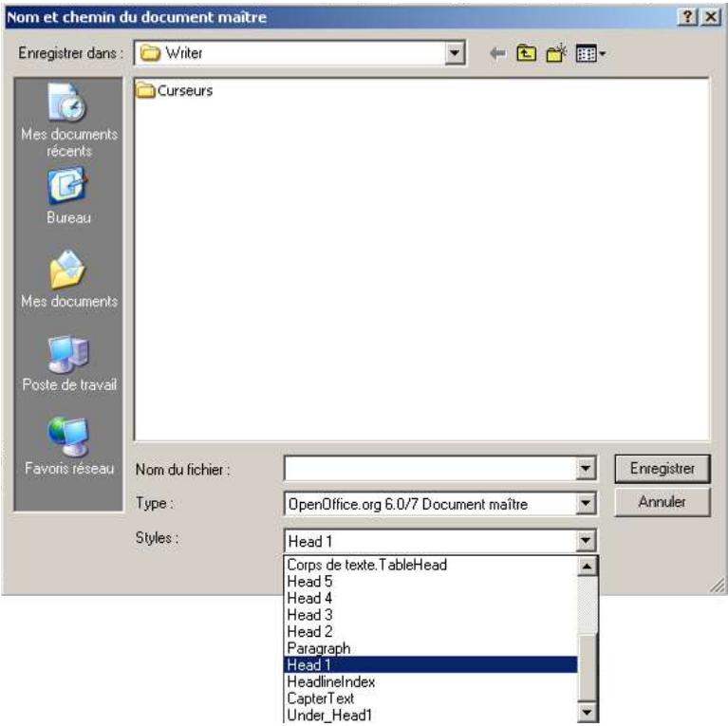
Task: Click in the Nom du fichier field
Action: [x=430, y=469]
